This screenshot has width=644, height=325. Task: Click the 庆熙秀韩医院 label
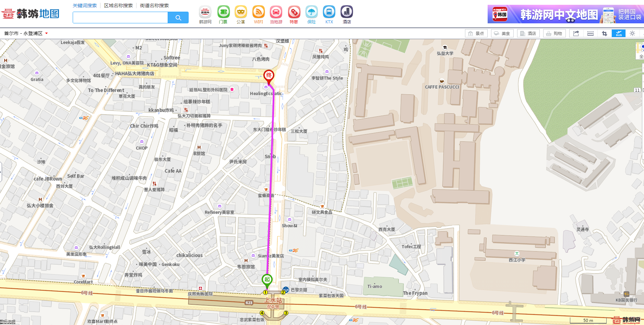pyautogui.click(x=200, y=294)
